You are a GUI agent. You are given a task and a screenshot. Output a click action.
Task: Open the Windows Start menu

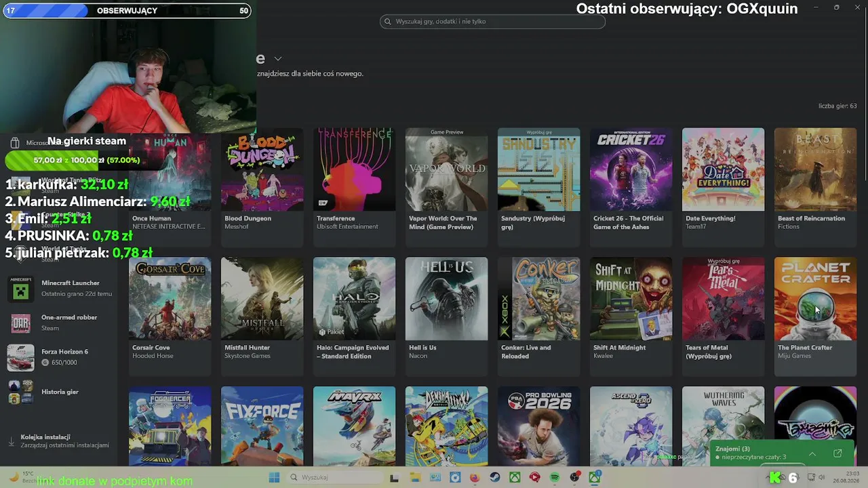(274, 478)
